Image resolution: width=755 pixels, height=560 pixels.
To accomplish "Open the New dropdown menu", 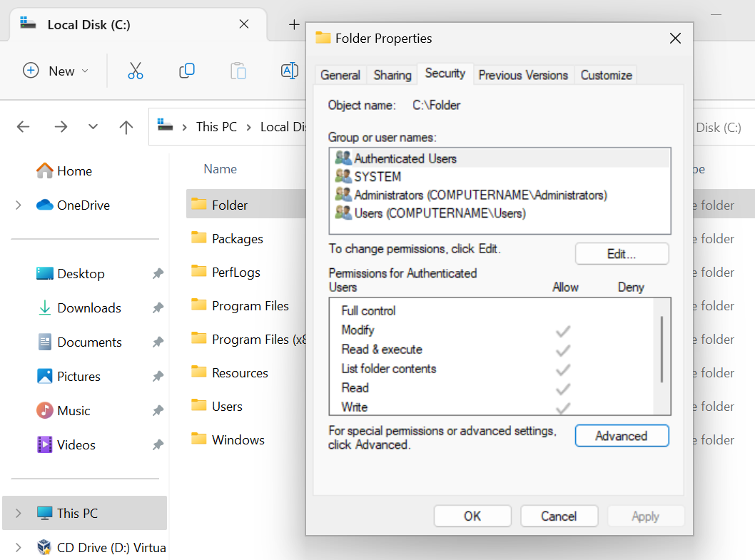I will [56, 71].
